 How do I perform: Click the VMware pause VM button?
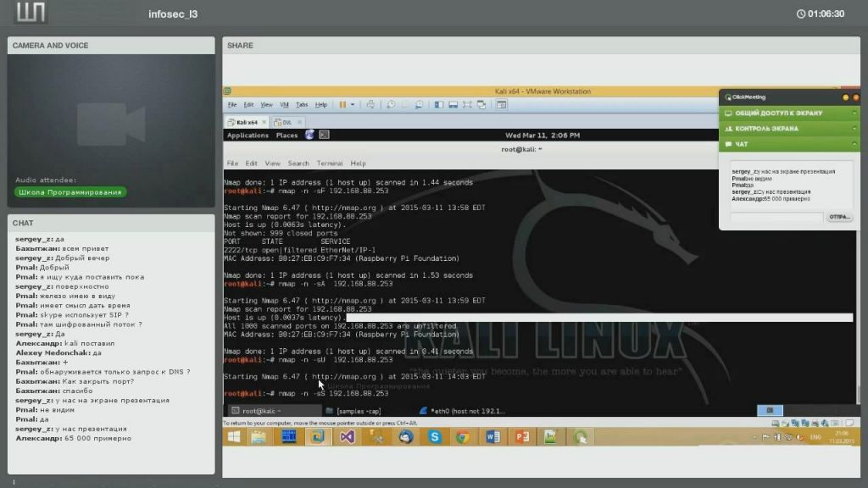(343, 105)
